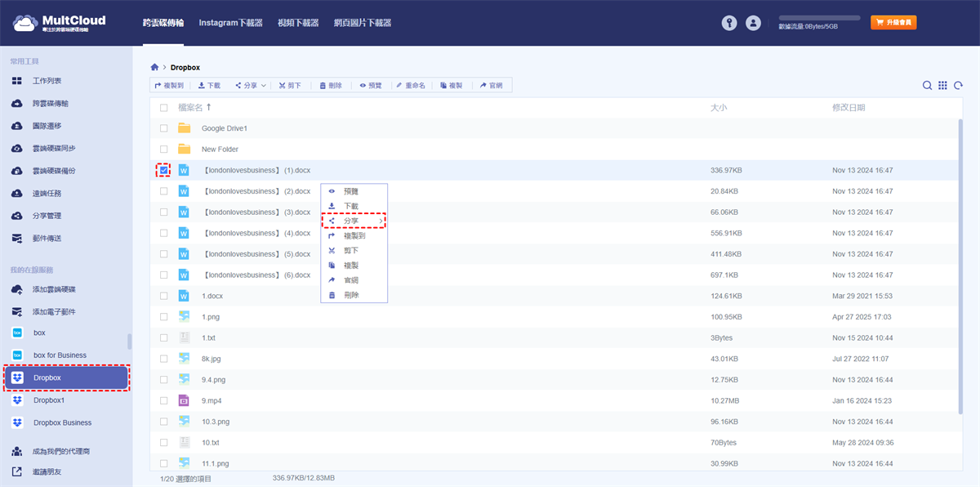Click the search magnifier icon

pyautogui.click(x=927, y=86)
